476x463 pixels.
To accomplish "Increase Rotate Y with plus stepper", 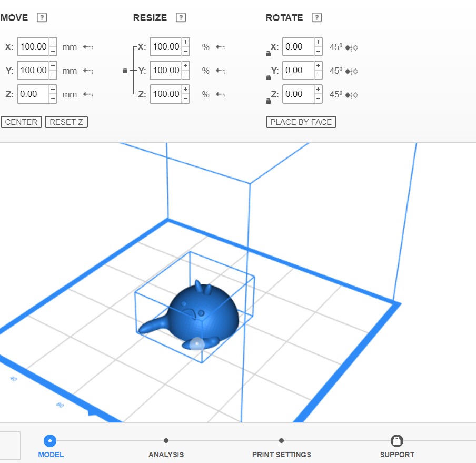I will [x=318, y=66].
